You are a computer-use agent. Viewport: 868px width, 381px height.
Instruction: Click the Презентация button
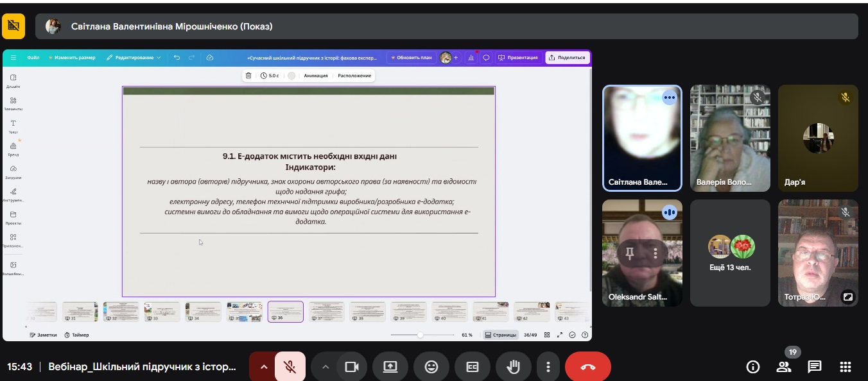tap(518, 58)
